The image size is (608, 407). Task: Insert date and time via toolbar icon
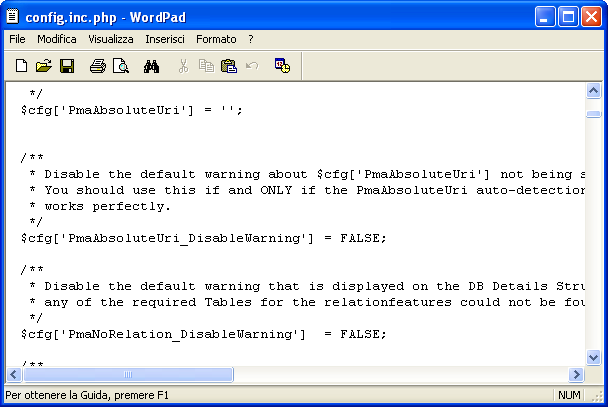(x=282, y=66)
